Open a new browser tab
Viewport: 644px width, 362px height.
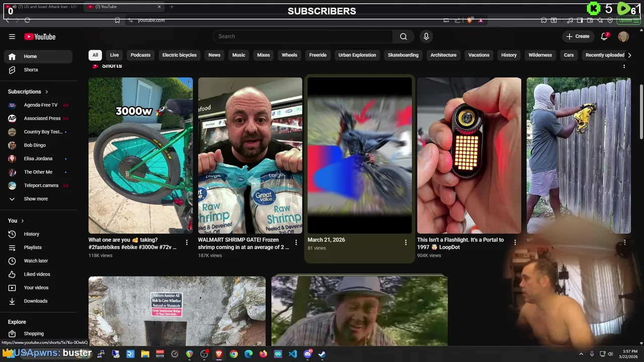point(172,7)
